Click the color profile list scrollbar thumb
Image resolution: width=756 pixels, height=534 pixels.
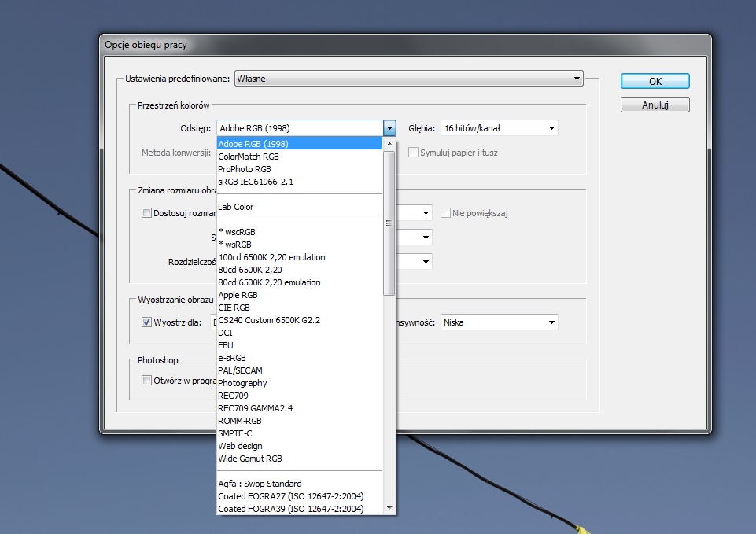point(389,223)
